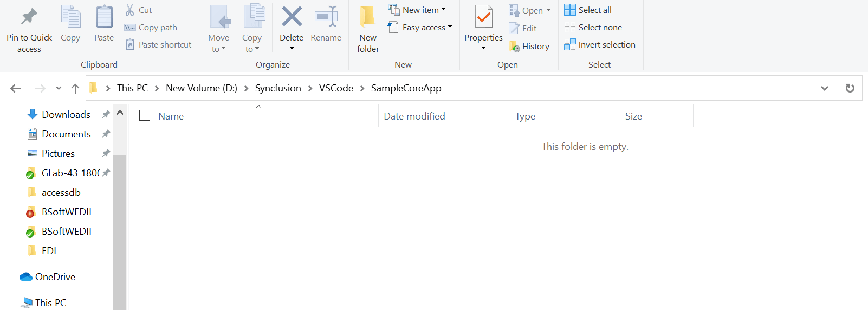Click Edit in the Open group
Image resolution: width=868 pixels, height=310 pixels.
523,28
